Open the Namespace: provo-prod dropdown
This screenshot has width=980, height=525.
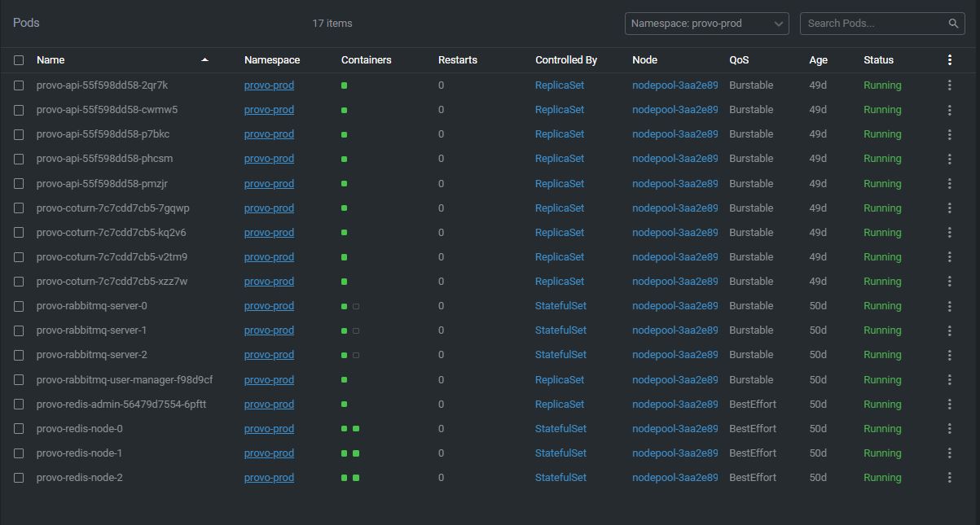706,24
